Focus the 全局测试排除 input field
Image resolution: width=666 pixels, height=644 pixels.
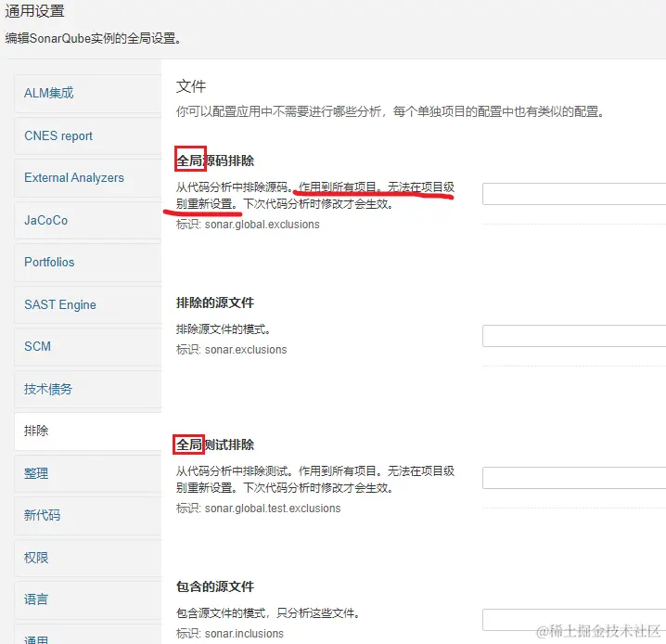574,478
